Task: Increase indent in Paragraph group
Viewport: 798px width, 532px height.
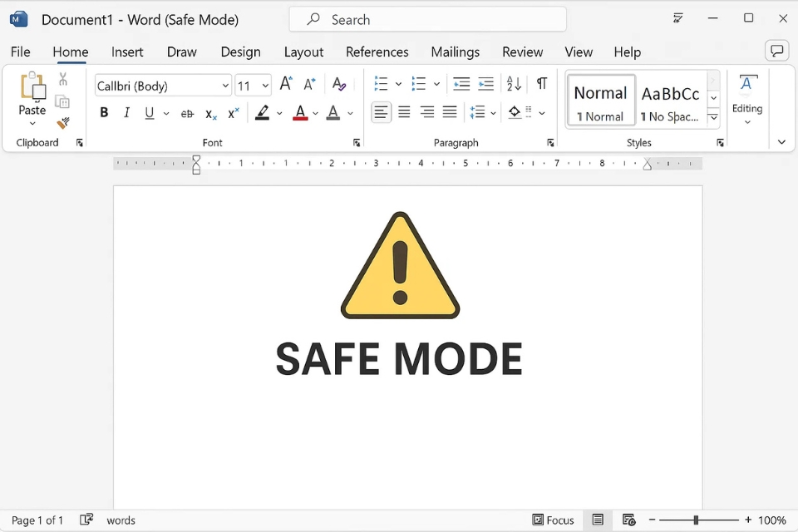Action: [486, 84]
